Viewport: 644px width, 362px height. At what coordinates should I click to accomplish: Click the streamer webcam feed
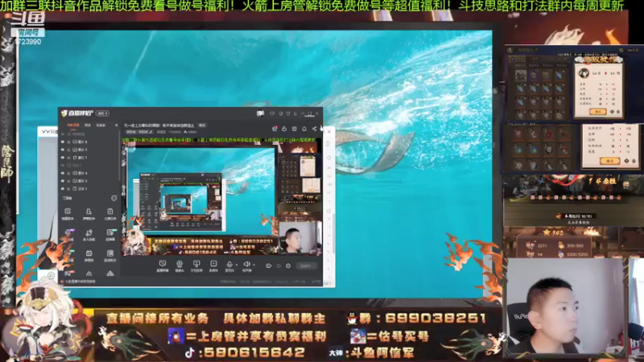(x=566, y=306)
